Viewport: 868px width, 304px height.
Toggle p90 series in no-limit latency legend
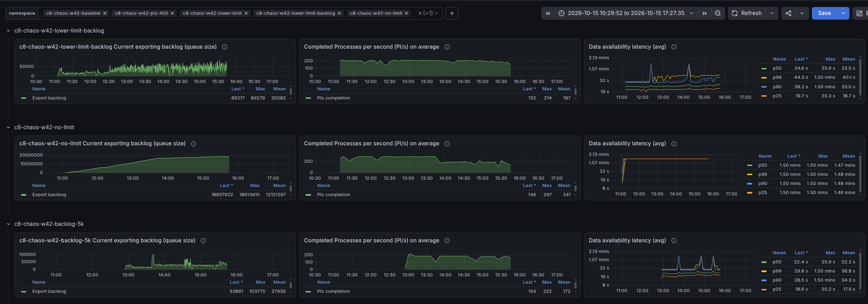point(763,184)
